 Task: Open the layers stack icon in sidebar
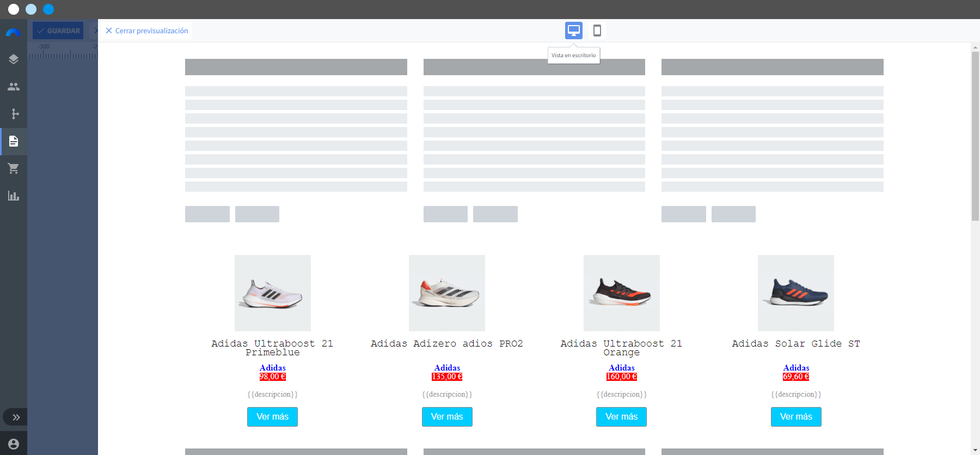click(14, 59)
